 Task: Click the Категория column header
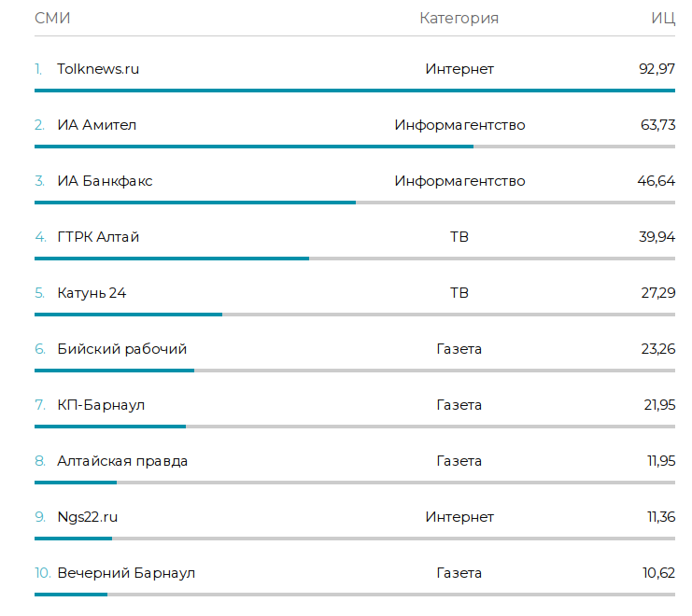pos(459,18)
